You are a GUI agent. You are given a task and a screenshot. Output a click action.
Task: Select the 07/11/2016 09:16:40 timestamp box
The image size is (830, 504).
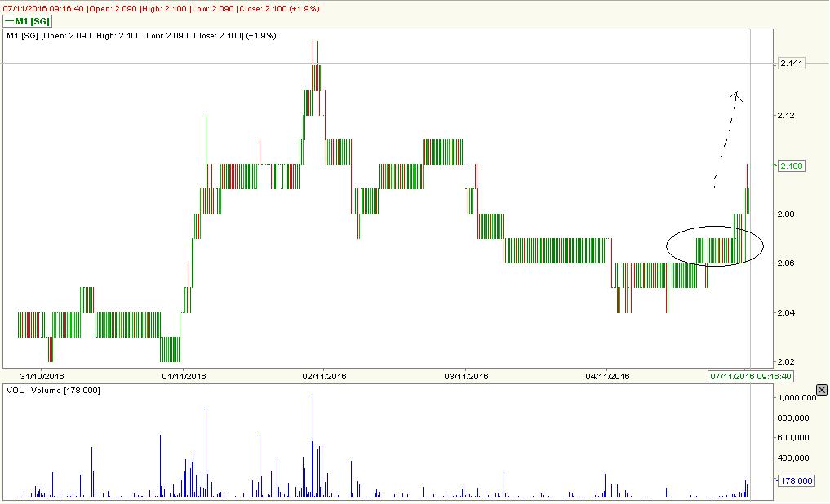coord(737,377)
